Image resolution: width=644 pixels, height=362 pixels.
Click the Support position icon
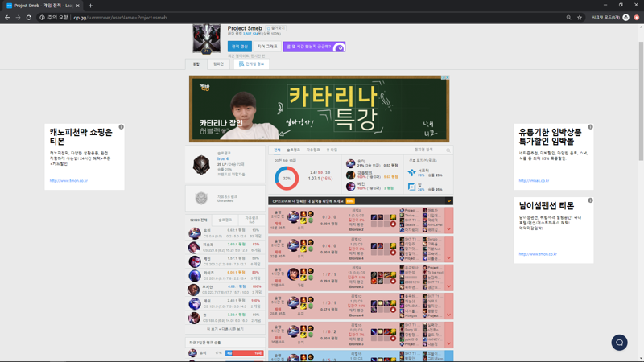(411, 173)
